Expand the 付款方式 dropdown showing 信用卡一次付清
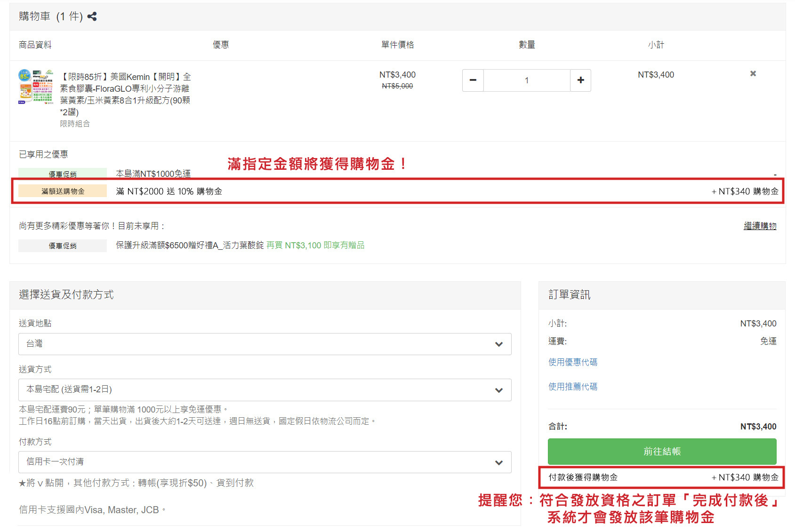795x532 pixels. [265, 462]
